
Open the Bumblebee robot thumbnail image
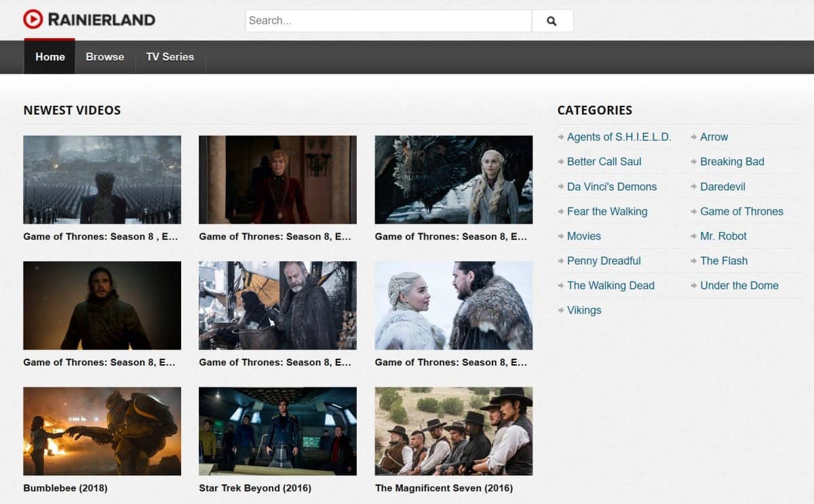(102, 431)
